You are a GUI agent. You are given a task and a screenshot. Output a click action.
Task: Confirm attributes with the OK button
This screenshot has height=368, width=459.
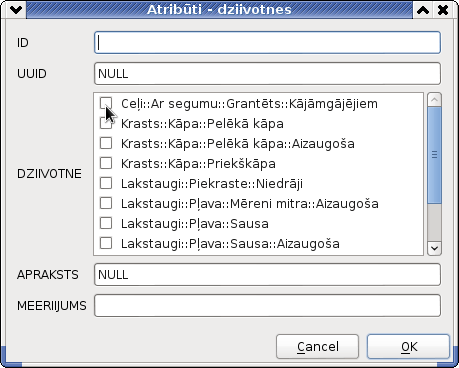click(x=408, y=347)
